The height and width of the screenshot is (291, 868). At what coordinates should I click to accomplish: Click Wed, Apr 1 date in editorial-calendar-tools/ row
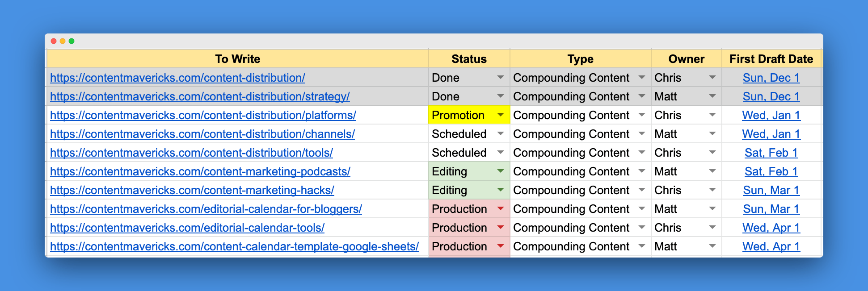click(771, 228)
